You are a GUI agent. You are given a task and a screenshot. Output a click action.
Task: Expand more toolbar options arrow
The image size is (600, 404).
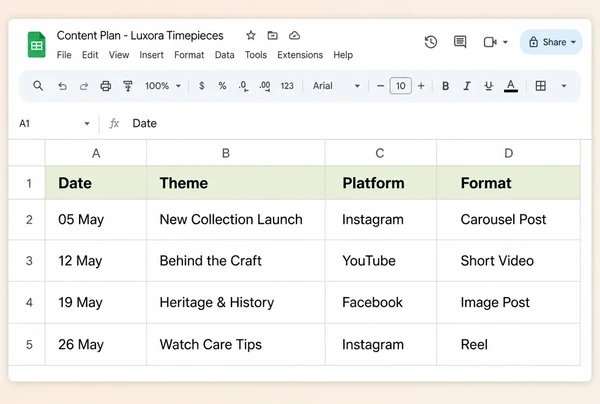(x=564, y=86)
